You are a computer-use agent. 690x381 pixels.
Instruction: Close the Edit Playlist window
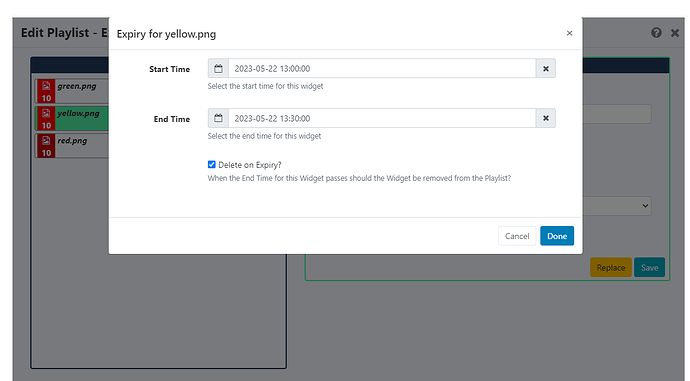[675, 33]
